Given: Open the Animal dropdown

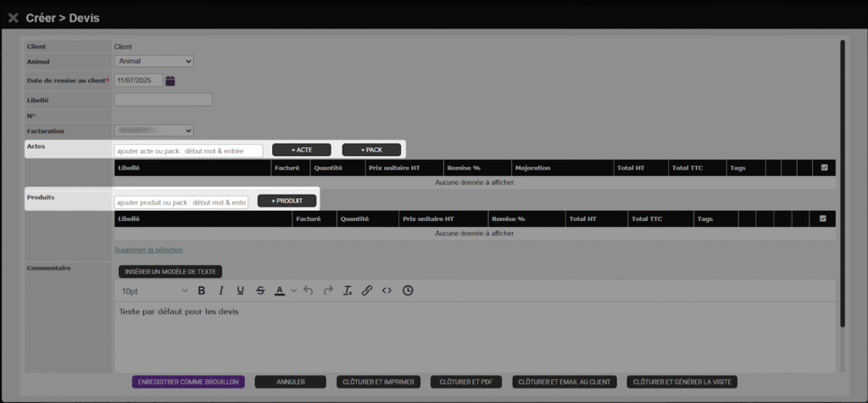Looking at the screenshot, I should coord(153,61).
